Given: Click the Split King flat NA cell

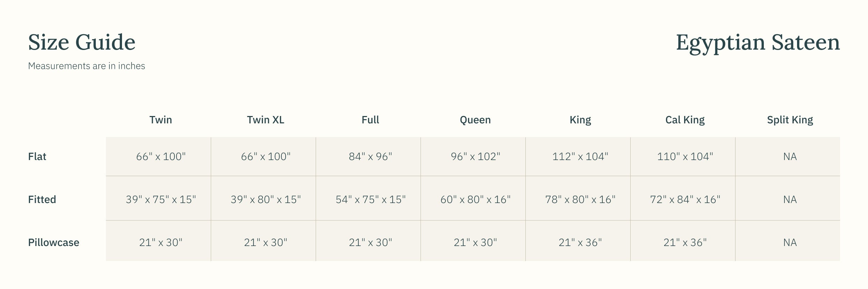Looking at the screenshot, I should [790, 157].
